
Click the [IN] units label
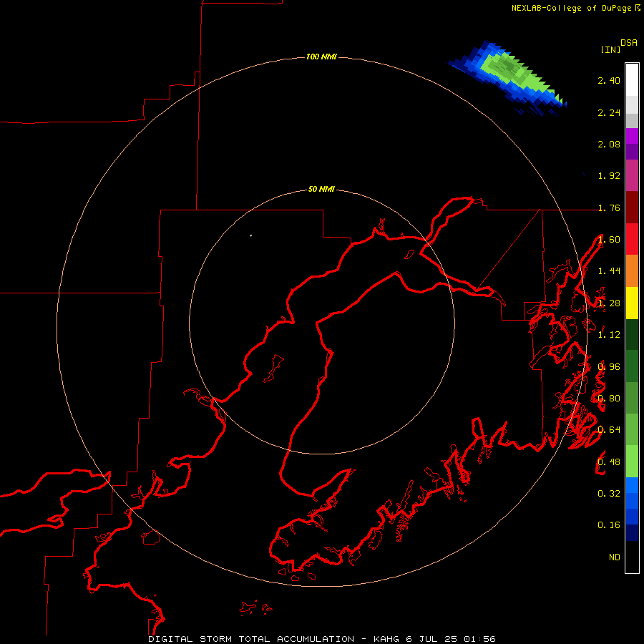point(610,49)
